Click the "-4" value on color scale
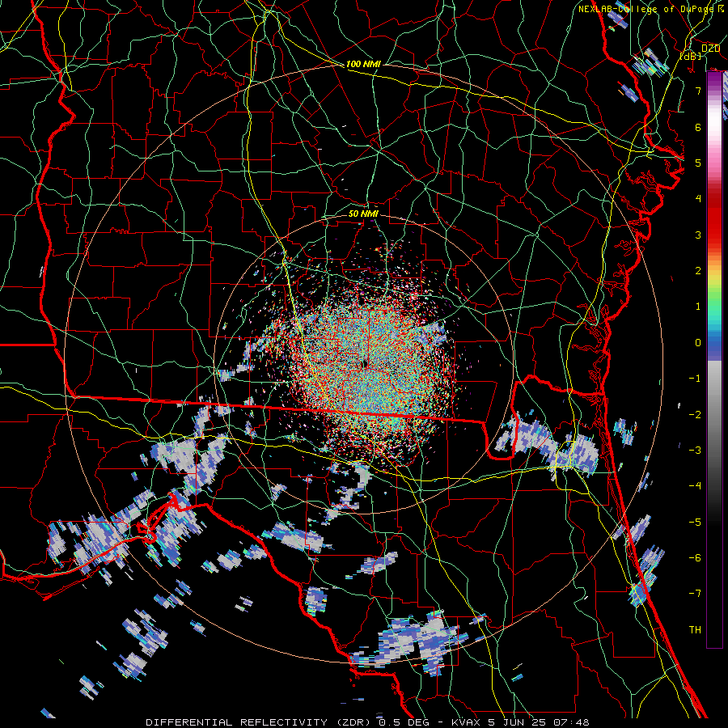728x728 pixels. 695,485
